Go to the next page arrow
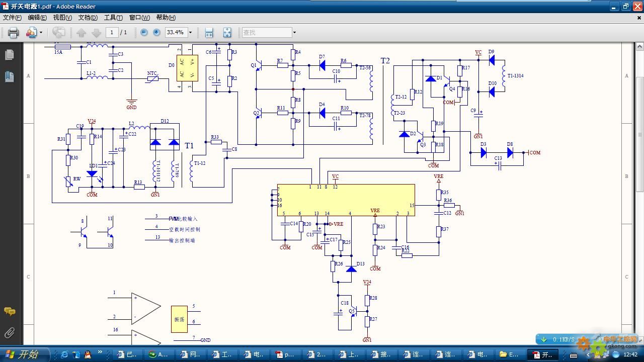Screen dimensions: 644x362 96,33
